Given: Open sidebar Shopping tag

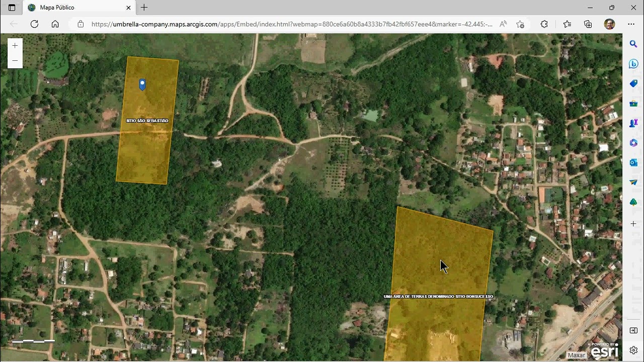Looking at the screenshot, I should 633,83.
